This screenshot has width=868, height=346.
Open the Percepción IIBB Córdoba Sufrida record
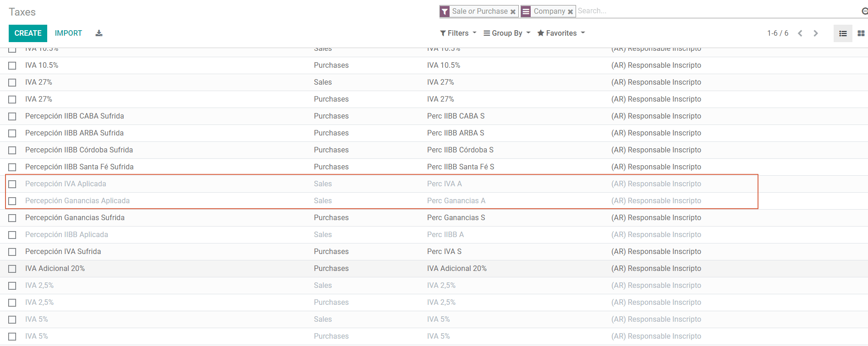tap(79, 150)
